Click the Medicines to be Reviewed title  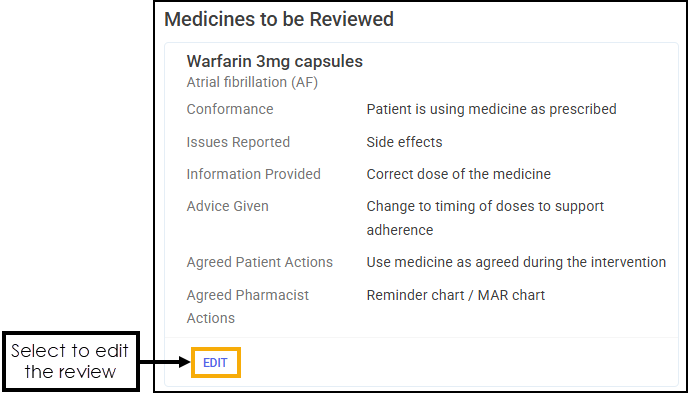click(279, 19)
